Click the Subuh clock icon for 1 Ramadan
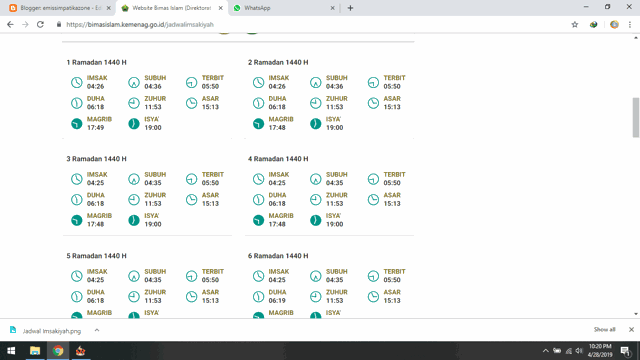This screenshot has width=640, height=360. 133,82
